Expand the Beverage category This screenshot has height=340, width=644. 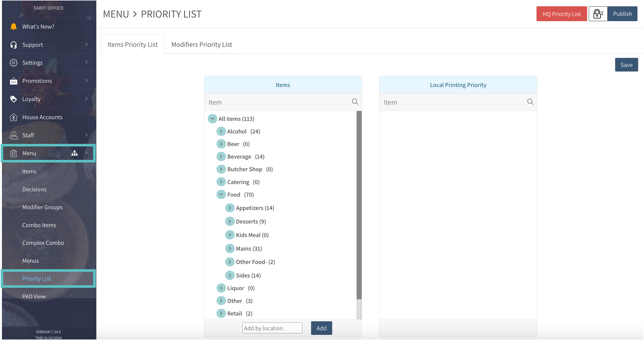click(x=221, y=156)
